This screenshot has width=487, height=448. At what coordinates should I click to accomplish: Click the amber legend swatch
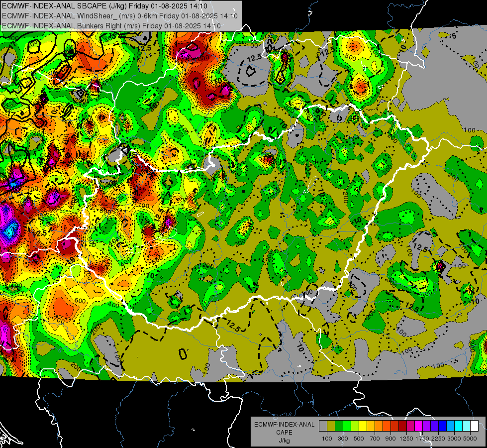(371, 426)
